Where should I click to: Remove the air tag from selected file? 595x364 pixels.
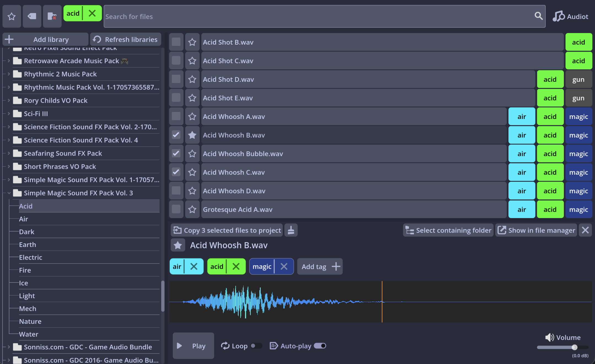point(194,267)
